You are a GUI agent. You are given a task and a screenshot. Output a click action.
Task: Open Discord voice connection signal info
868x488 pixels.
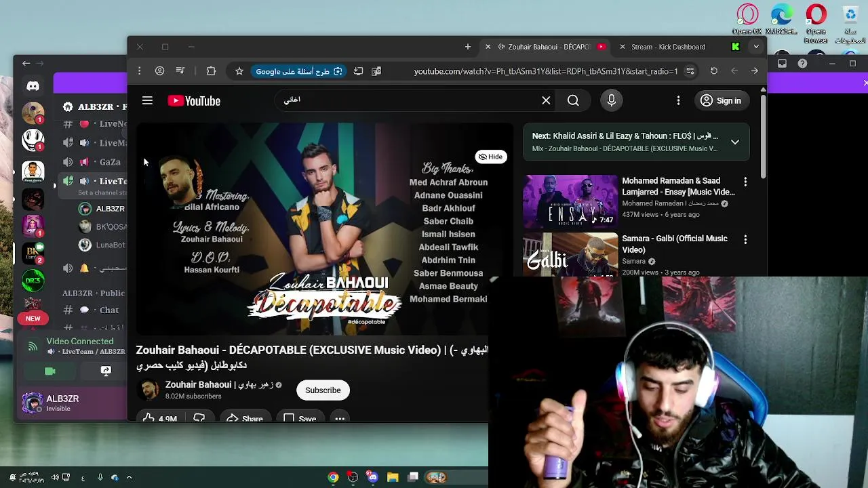tap(33, 346)
